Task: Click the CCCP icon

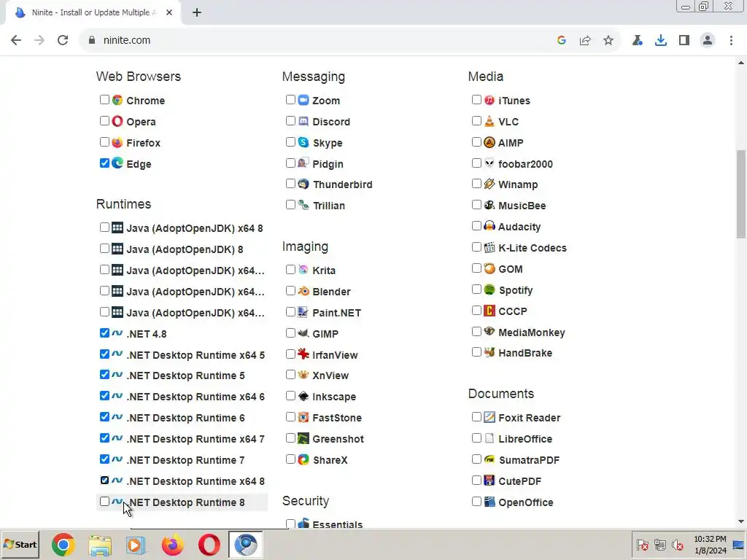Action: click(489, 311)
